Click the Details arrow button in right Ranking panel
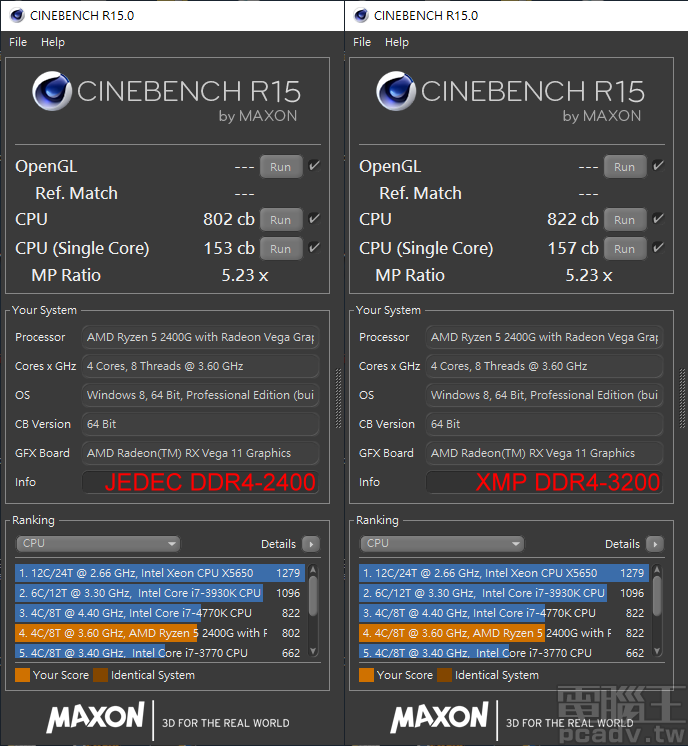 click(655, 544)
